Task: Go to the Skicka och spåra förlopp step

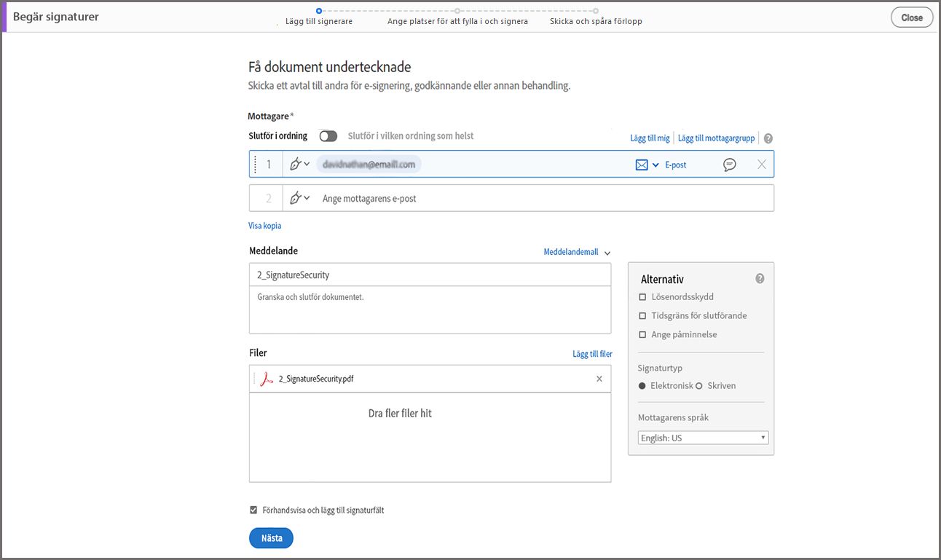Action: (596, 21)
